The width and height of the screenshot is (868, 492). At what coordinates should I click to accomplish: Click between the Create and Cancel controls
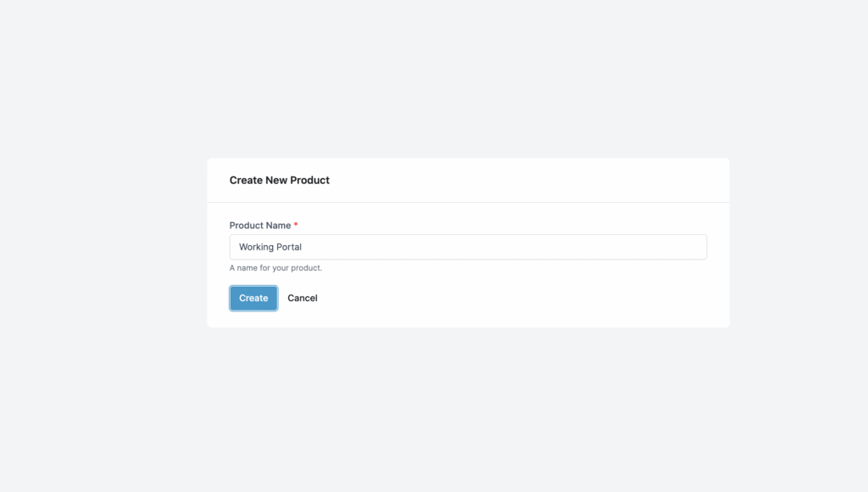coord(281,298)
